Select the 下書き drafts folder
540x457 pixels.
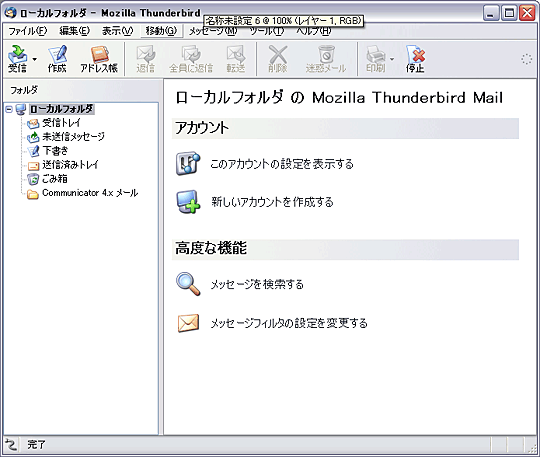55,151
